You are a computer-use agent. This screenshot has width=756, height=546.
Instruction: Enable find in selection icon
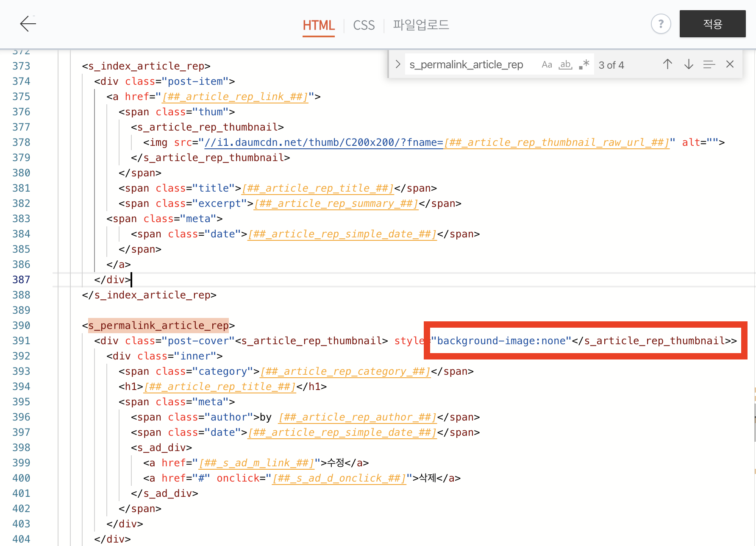[x=709, y=64]
